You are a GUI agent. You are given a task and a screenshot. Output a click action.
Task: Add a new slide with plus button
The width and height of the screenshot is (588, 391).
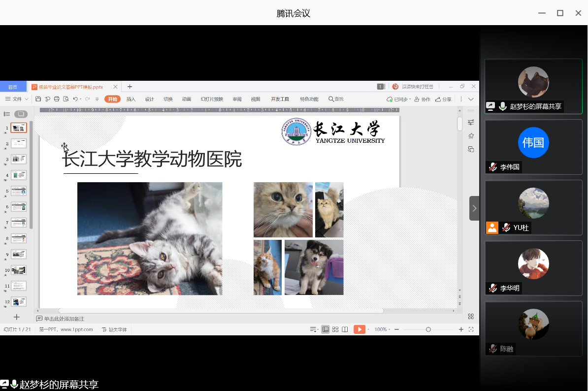[x=16, y=317]
